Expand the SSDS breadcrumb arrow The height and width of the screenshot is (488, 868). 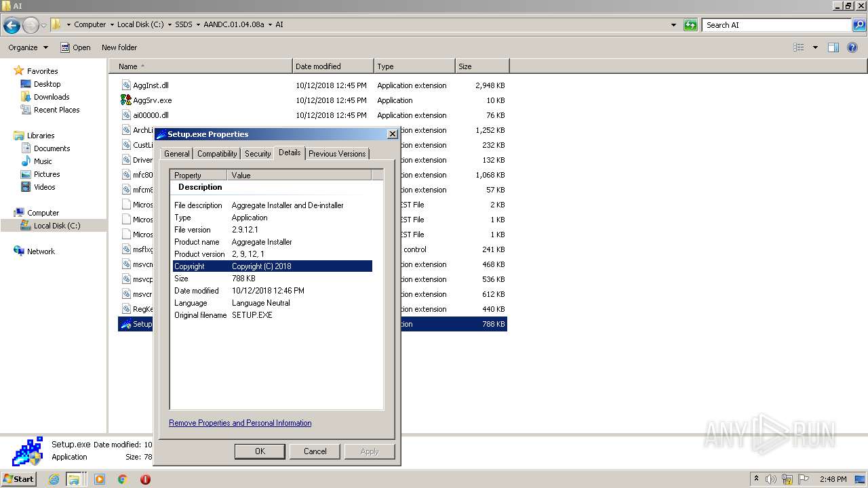point(197,24)
